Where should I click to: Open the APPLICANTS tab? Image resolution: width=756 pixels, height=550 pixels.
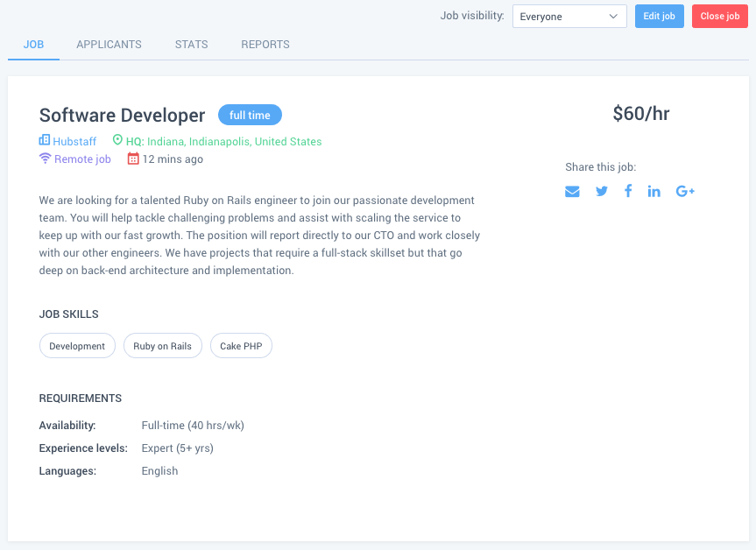[109, 45]
